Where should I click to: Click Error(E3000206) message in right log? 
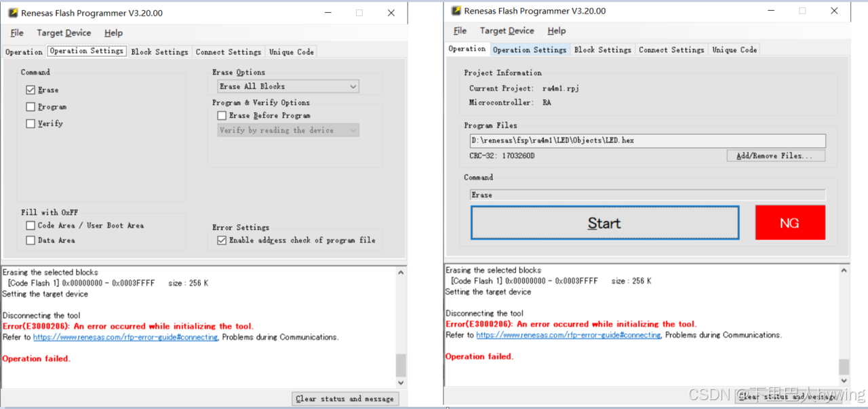[x=571, y=324]
